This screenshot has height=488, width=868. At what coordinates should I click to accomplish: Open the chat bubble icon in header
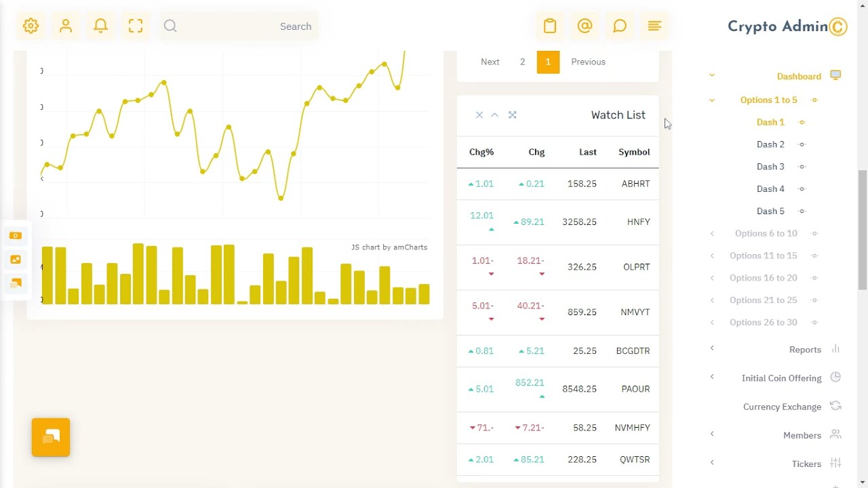point(620,26)
